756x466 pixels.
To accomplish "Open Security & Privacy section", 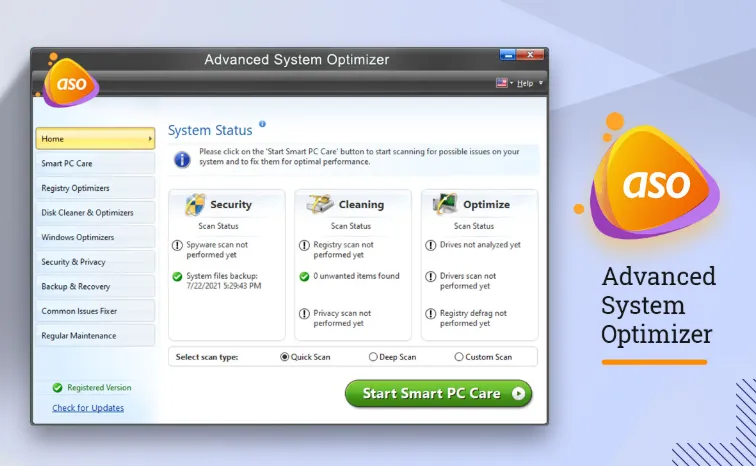I will [x=95, y=262].
